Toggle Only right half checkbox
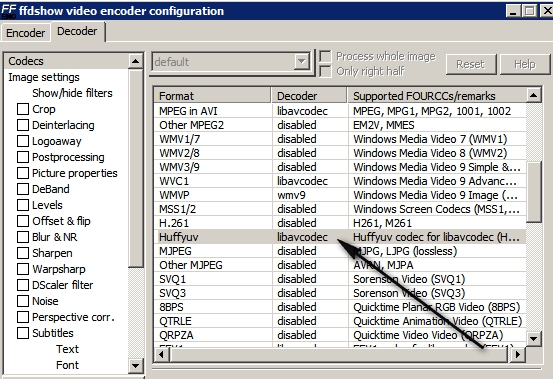553x379 pixels. point(325,71)
